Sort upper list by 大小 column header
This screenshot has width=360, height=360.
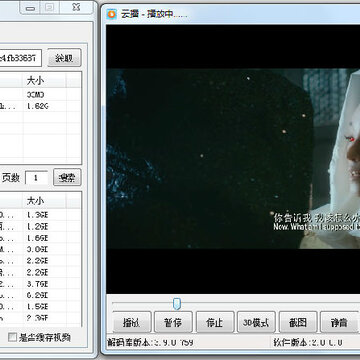[44, 80]
